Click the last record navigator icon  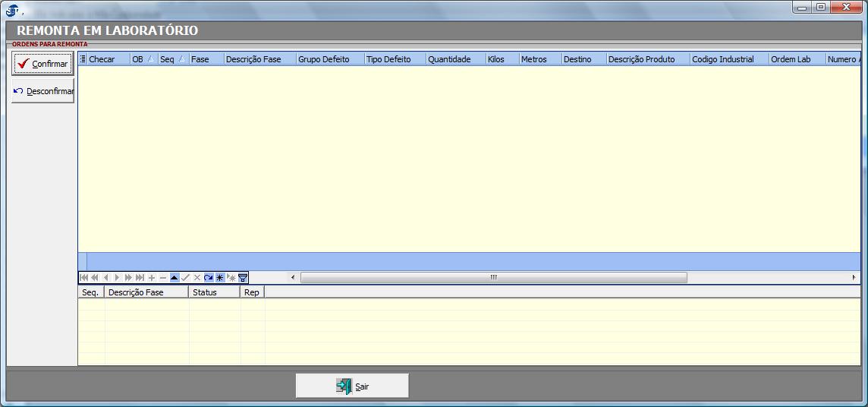pyautogui.click(x=140, y=278)
